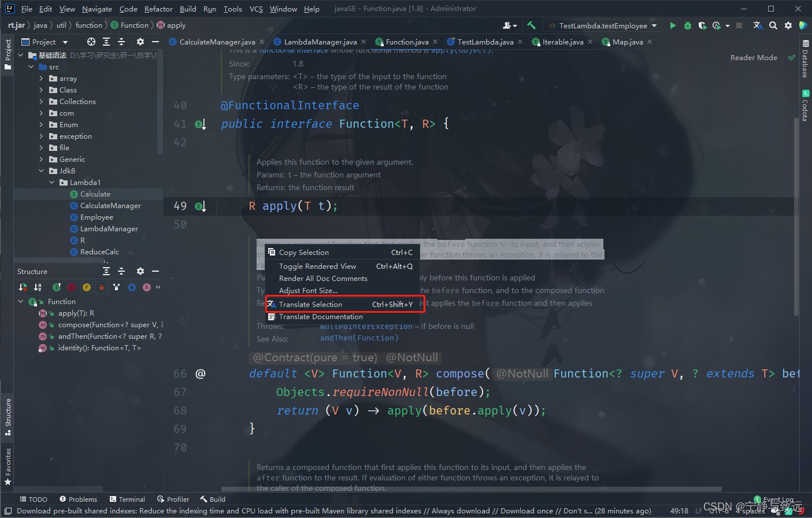
Task: Expand all in Structure panel header
Action: point(106,271)
